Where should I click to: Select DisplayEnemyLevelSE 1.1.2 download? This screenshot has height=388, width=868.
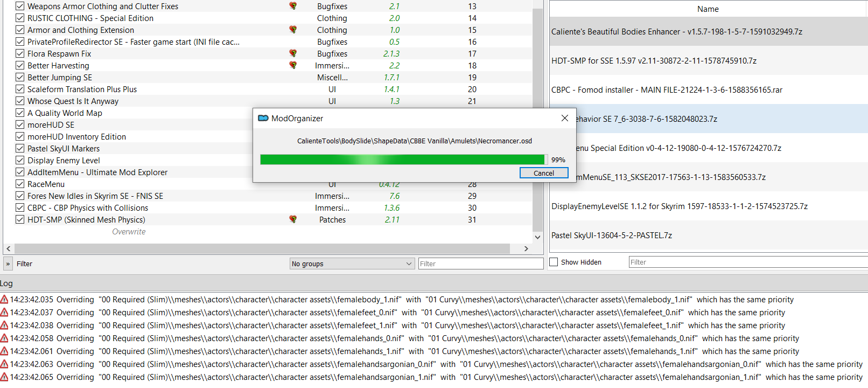point(709,206)
